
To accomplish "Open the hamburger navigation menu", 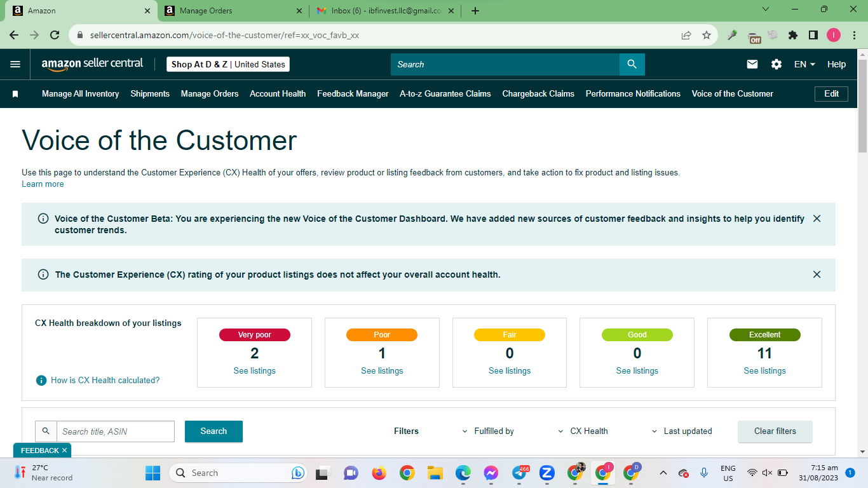I will point(15,64).
